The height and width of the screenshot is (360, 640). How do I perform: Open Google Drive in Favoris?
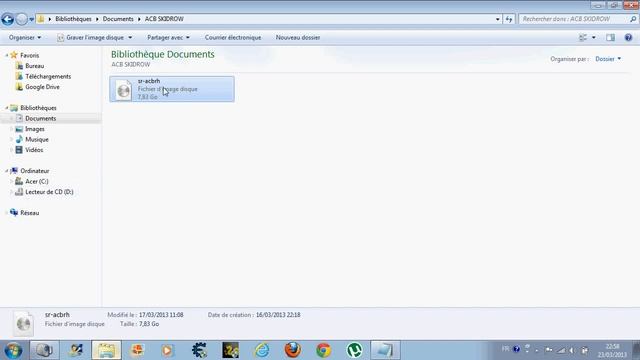coord(42,87)
